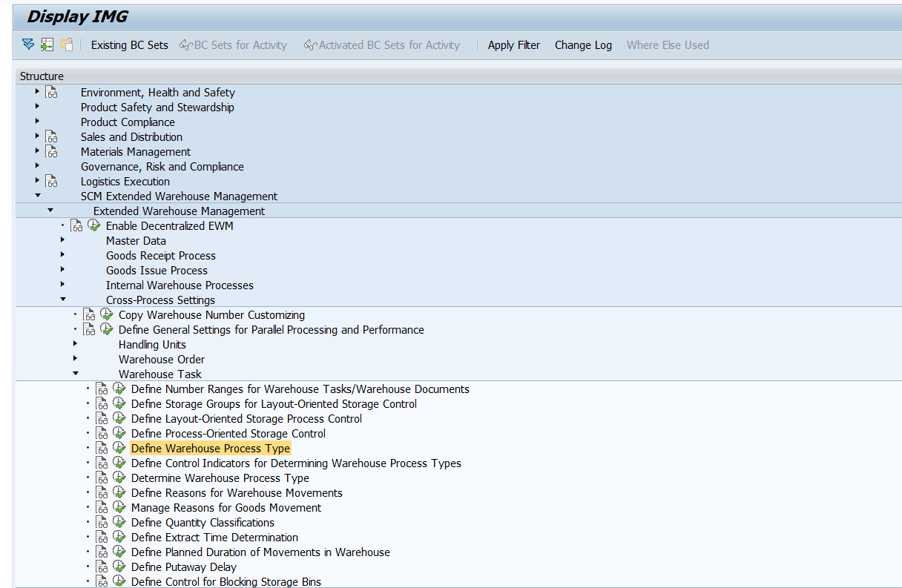The width and height of the screenshot is (902, 588).
Task: Expand the Product Safety and Stewardship node
Action: pyautogui.click(x=37, y=107)
